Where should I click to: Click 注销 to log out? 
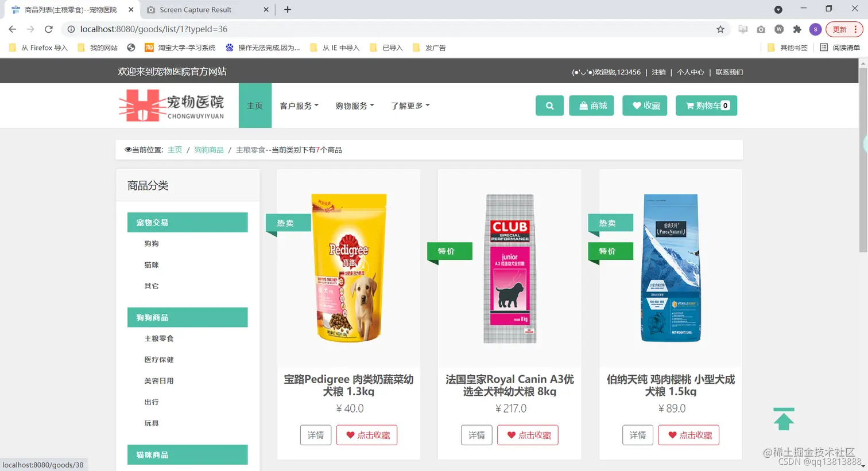pyautogui.click(x=658, y=72)
